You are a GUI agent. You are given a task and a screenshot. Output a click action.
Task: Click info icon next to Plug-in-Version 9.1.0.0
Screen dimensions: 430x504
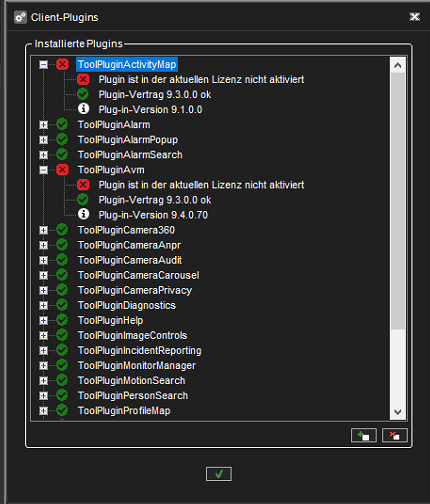point(83,109)
